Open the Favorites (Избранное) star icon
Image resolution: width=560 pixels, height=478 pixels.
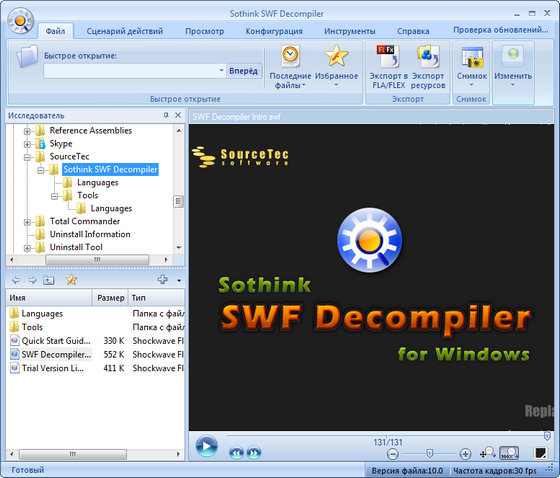point(336,55)
